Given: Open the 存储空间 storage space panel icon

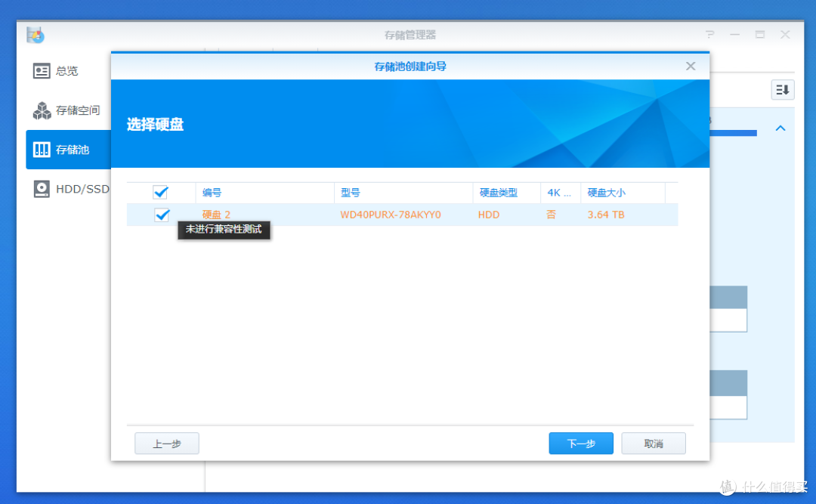Looking at the screenshot, I should coord(42,110).
